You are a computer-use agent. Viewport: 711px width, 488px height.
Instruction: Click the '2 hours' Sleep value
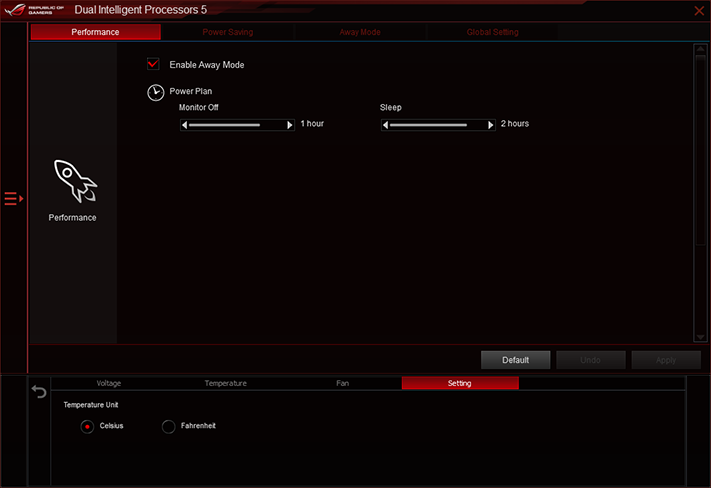click(x=515, y=123)
